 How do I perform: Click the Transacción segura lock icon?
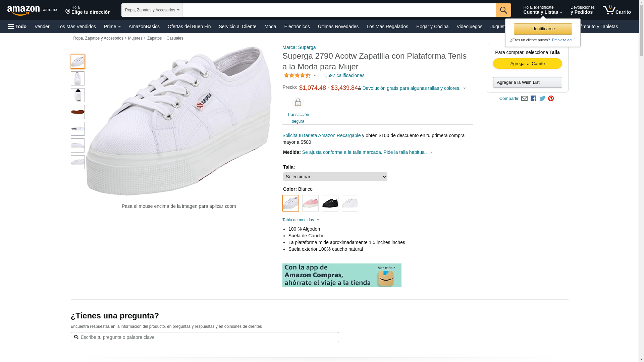(x=298, y=103)
